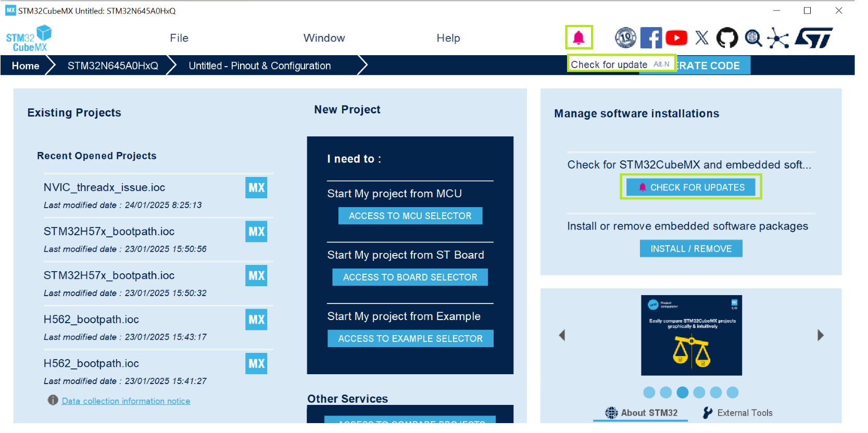Open the project comparator carousel thumbnail
This screenshot has height=433, width=868.
tap(691, 335)
